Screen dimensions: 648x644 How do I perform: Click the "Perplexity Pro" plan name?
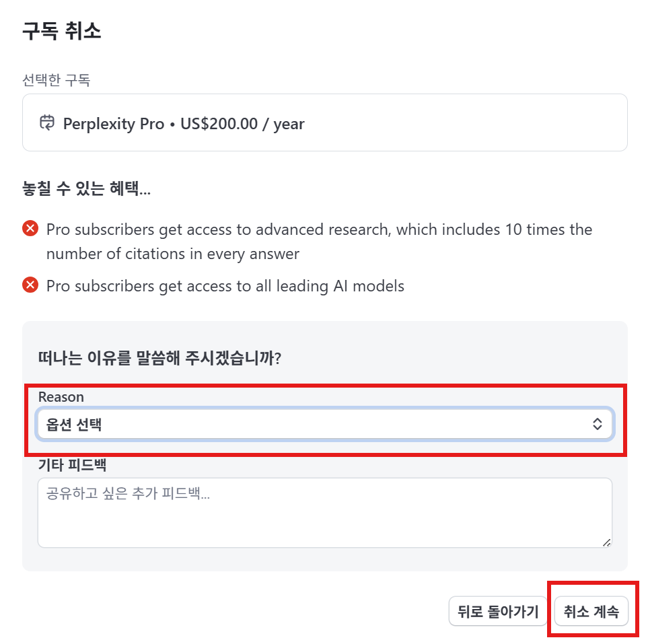click(x=114, y=124)
